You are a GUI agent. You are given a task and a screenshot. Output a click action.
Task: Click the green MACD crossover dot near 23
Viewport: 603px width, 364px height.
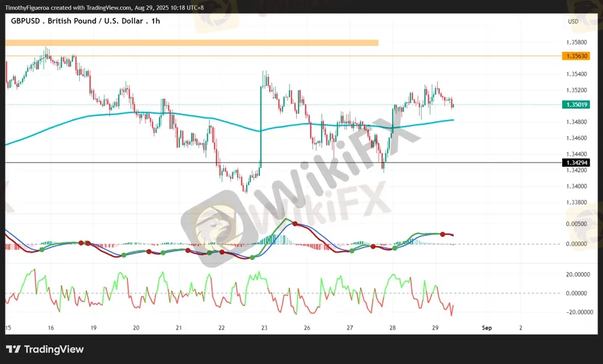tap(252, 257)
